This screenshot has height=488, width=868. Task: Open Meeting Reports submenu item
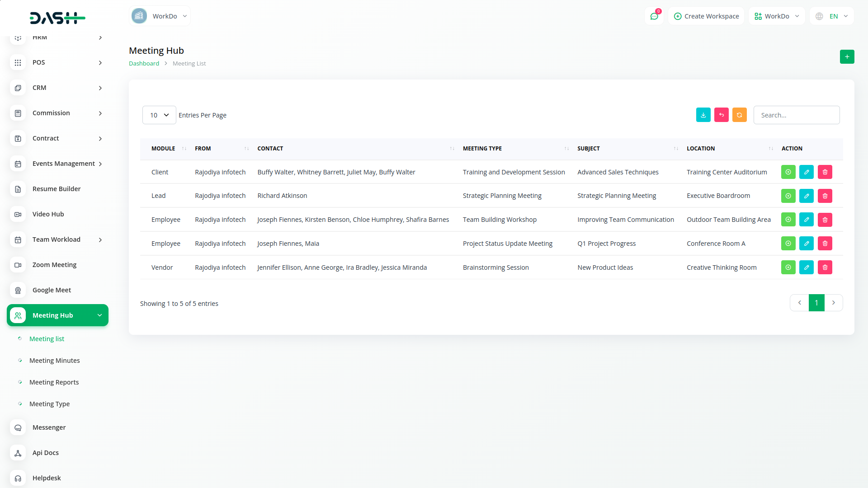(54, 382)
